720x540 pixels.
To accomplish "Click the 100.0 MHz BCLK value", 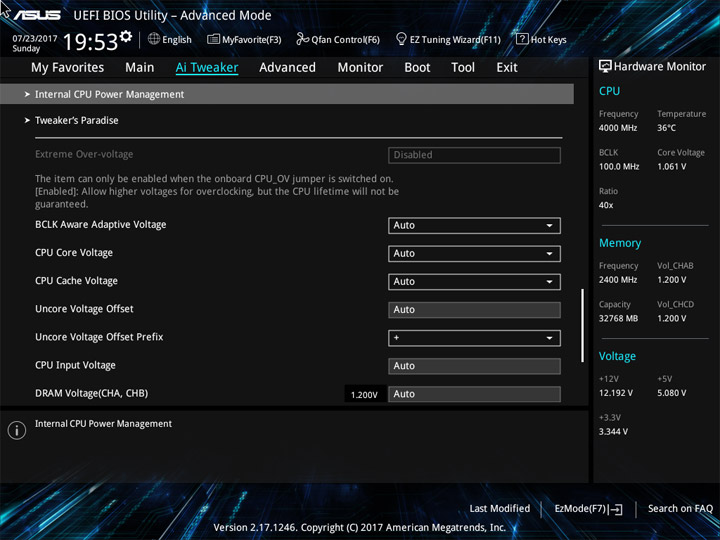I will [x=619, y=166].
